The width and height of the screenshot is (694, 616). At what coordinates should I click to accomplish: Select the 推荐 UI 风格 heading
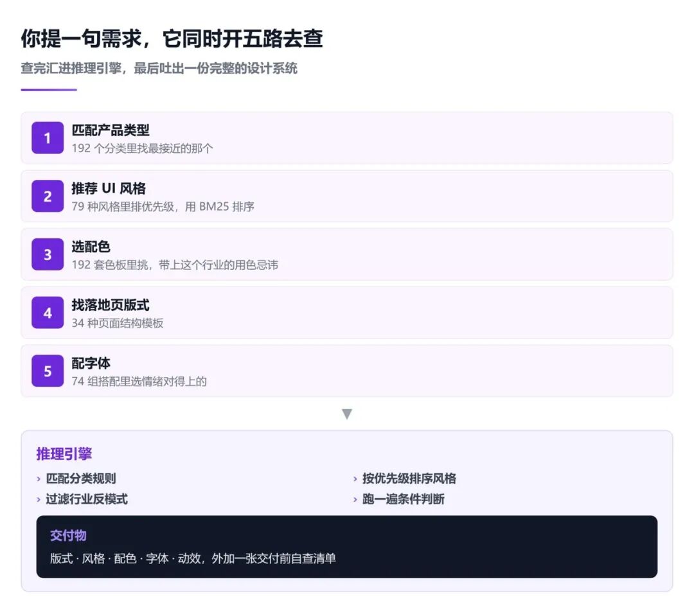pos(109,188)
